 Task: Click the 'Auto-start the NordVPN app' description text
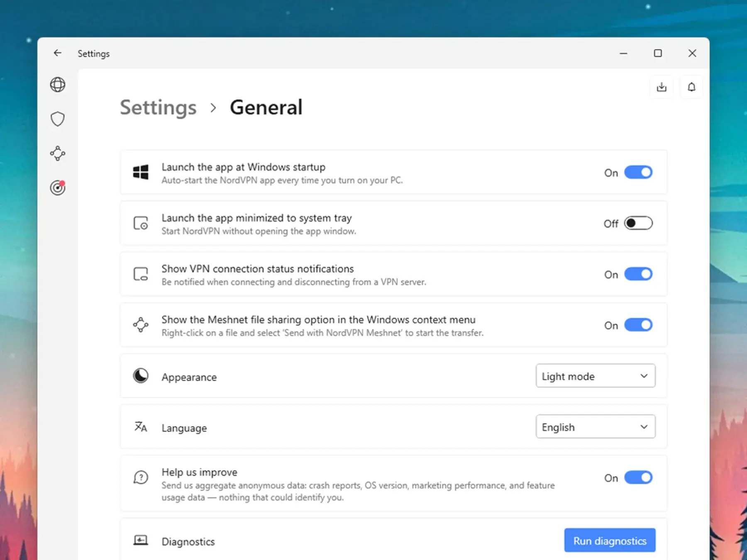pos(282,180)
